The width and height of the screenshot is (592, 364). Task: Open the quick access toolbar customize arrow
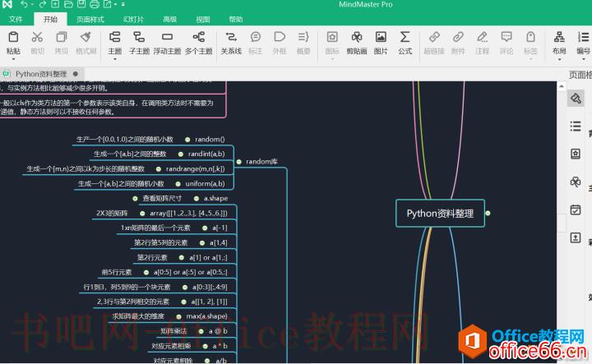(x=123, y=5)
